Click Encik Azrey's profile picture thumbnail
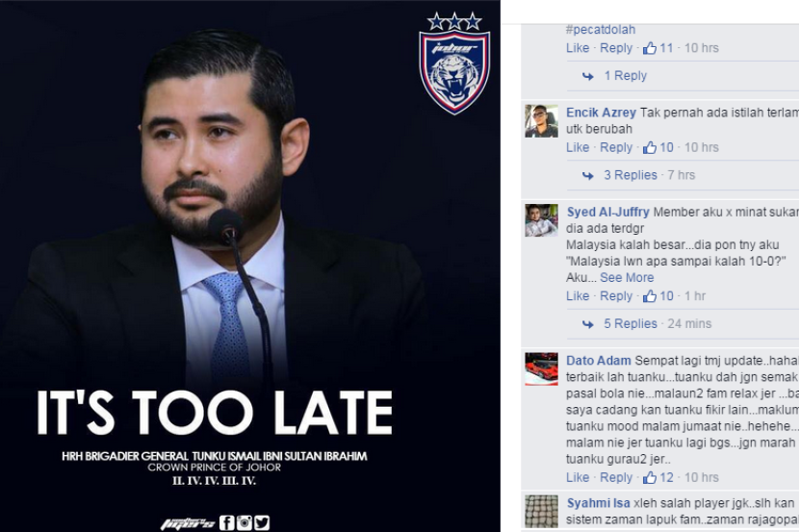Image resolution: width=799 pixels, height=532 pixels. (x=542, y=121)
